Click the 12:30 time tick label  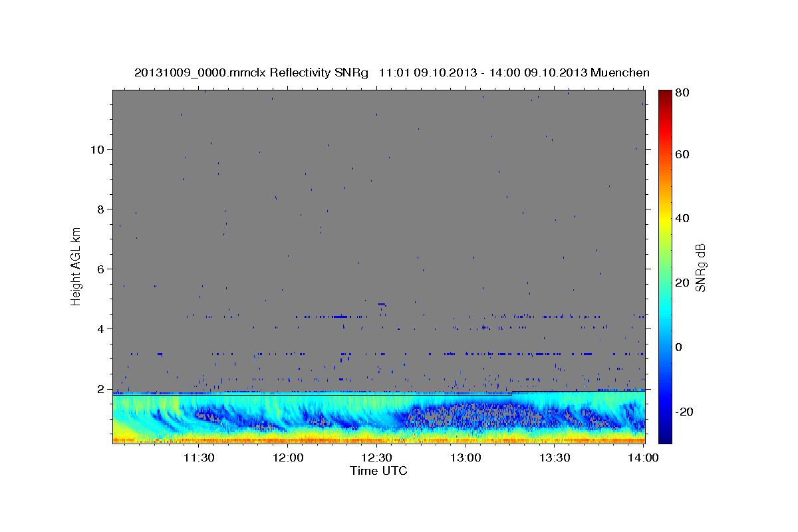click(x=376, y=458)
